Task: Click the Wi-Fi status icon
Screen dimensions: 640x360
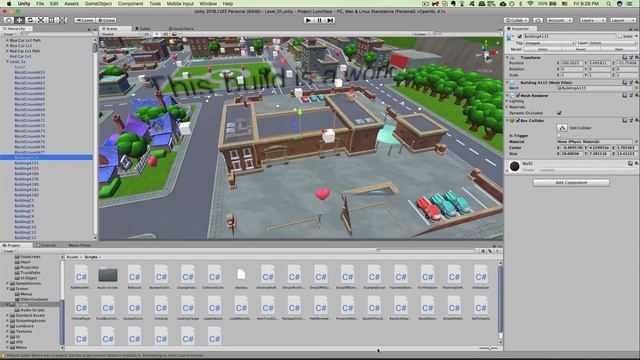Action: [531, 4]
